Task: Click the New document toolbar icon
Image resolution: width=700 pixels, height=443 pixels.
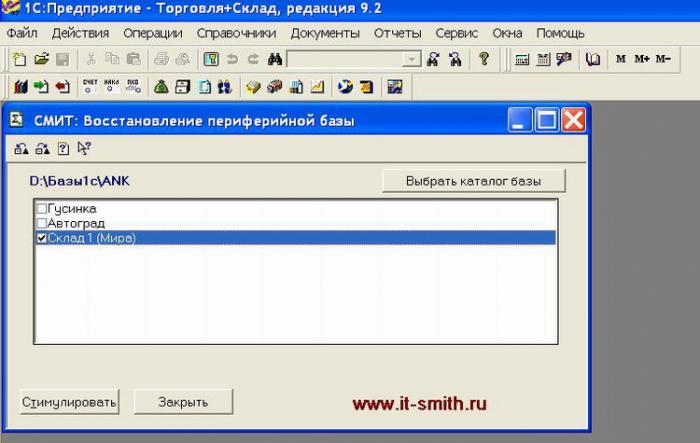Action: (19, 59)
